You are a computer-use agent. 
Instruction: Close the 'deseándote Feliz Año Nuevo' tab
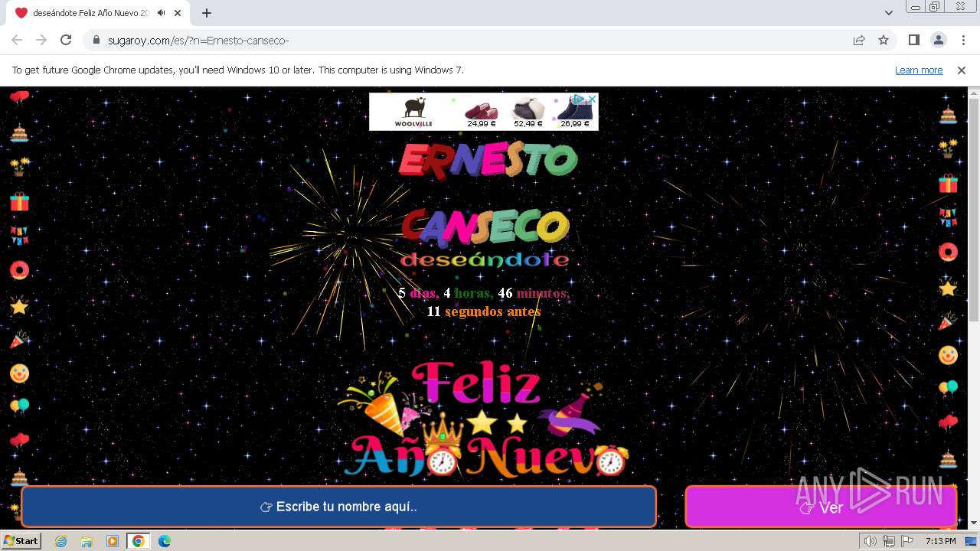pos(178,13)
